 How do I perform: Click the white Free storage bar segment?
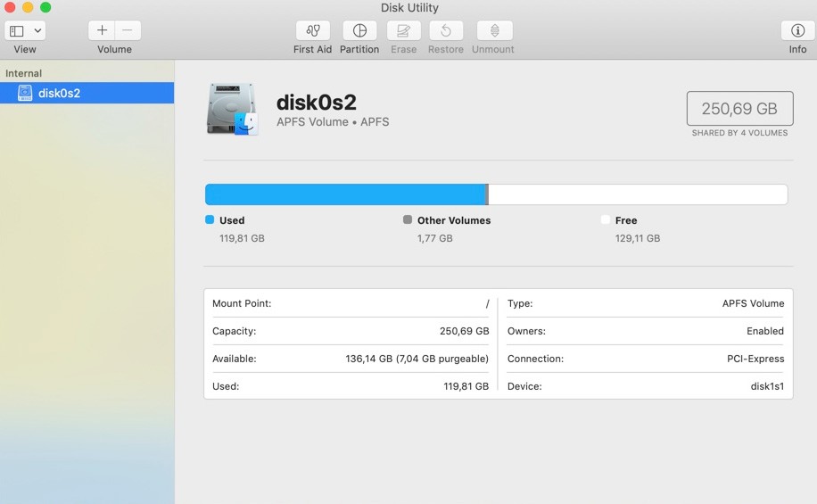638,194
